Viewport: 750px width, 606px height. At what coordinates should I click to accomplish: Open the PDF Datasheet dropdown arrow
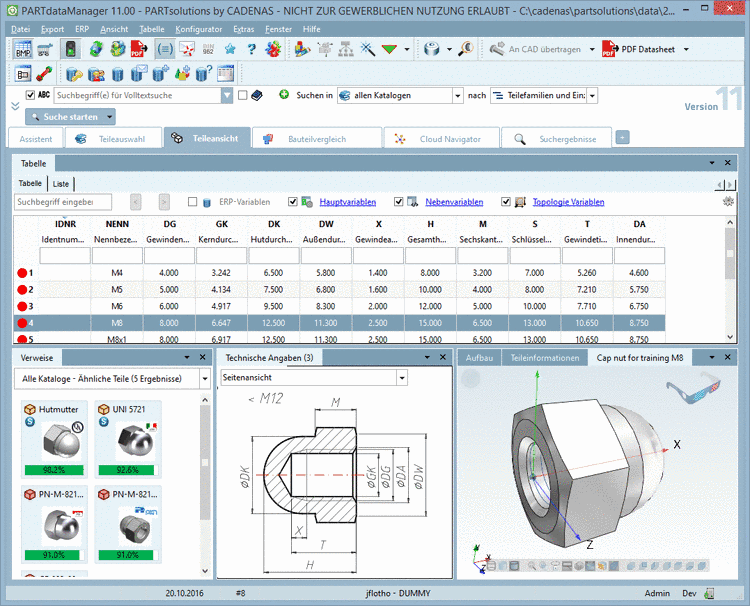pos(686,49)
